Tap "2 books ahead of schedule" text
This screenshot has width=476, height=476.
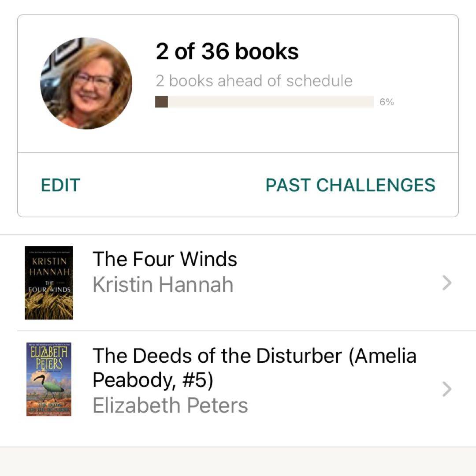point(254,81)
